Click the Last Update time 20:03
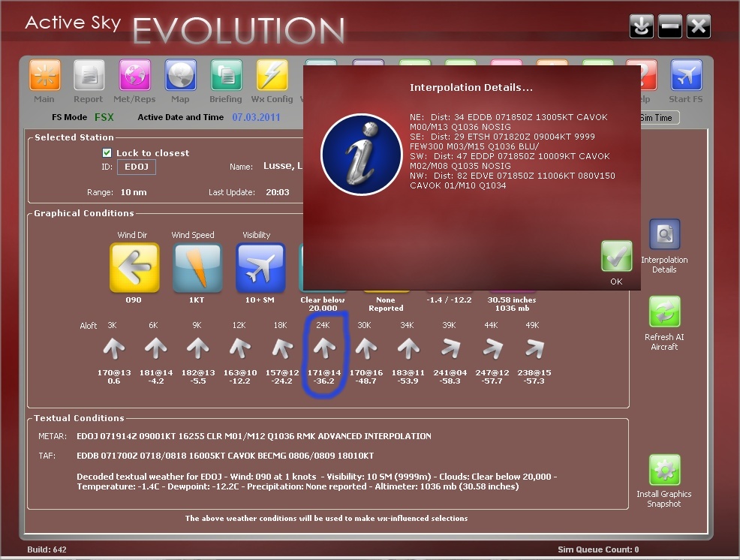 278,192
